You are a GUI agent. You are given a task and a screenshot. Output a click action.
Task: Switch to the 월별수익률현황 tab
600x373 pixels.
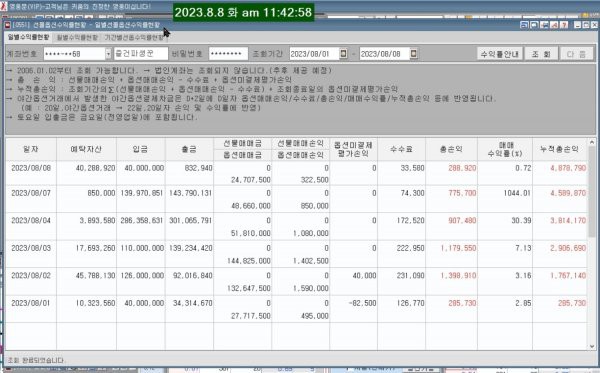click(77, 37)
